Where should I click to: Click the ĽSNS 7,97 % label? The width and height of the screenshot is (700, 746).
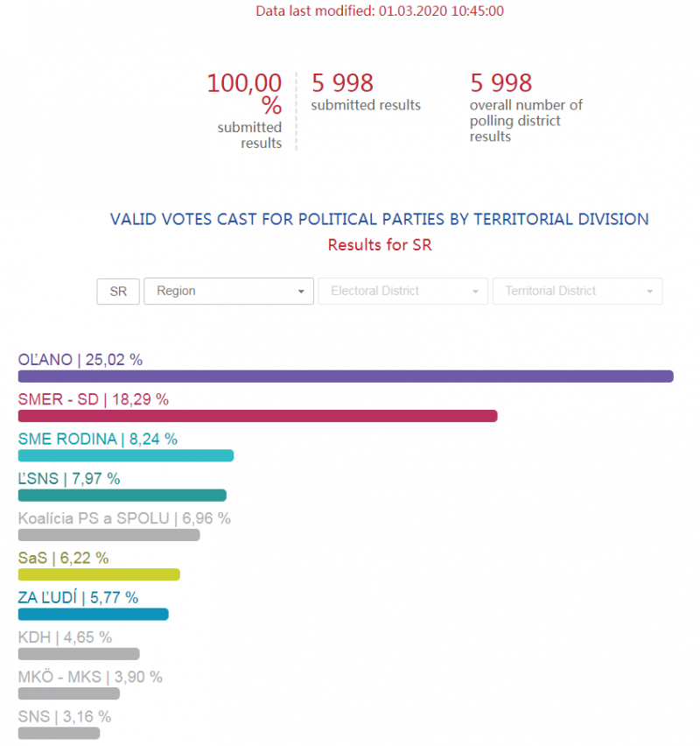pos(69,479)
